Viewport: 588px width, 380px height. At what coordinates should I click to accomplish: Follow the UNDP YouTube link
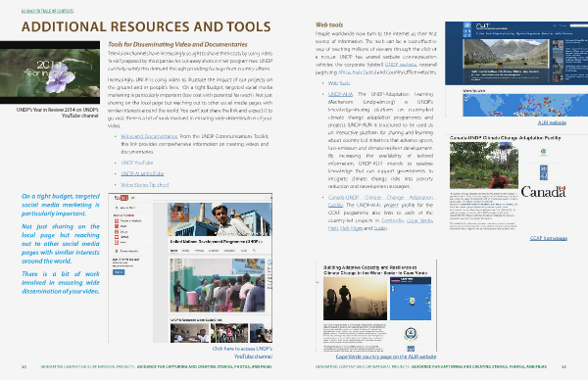[137, 163]
